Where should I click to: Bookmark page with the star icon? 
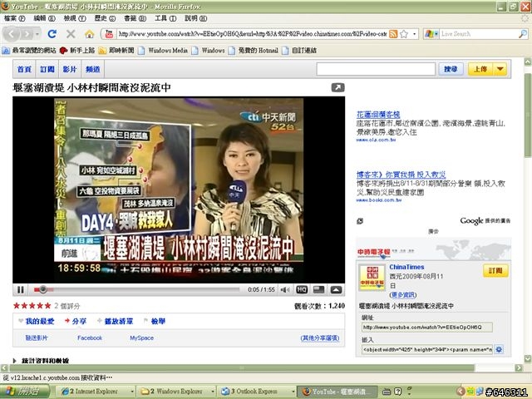pyautogui.click(x=404, y=34)
